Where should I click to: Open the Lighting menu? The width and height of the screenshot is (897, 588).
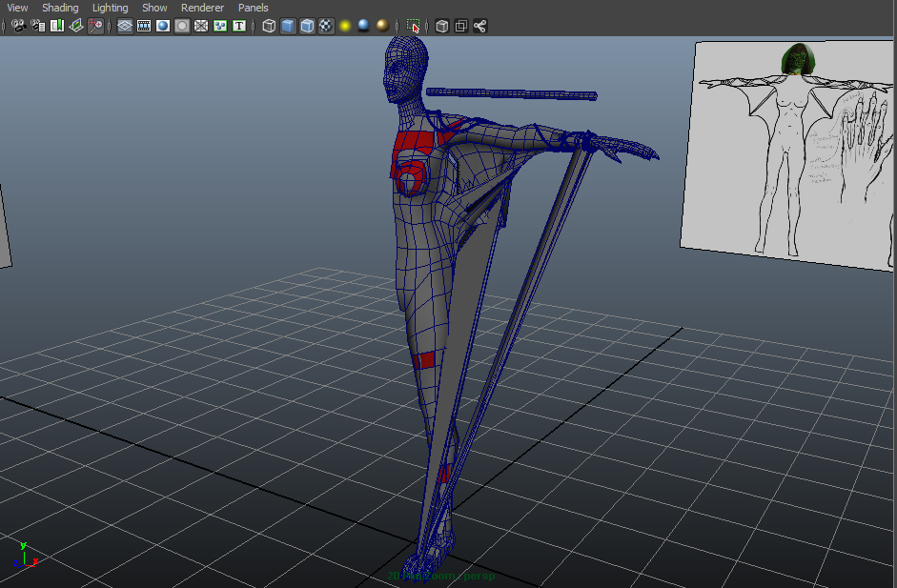tap(110, 8)
